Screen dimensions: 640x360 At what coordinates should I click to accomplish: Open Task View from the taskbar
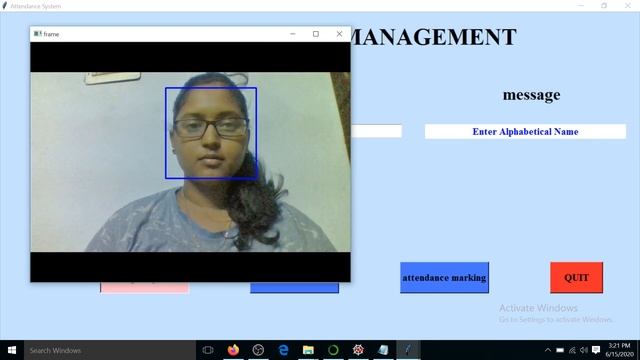[x=208, y=350]
